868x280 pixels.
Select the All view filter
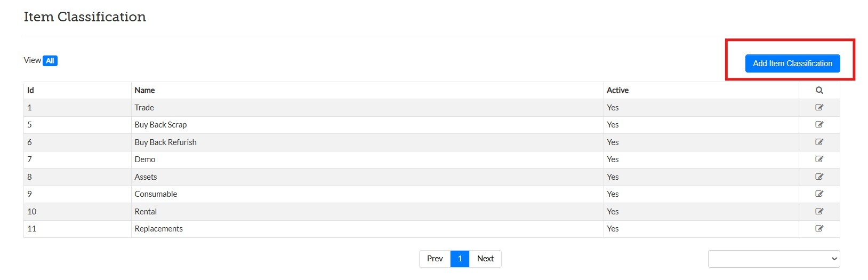coord(50,61)
